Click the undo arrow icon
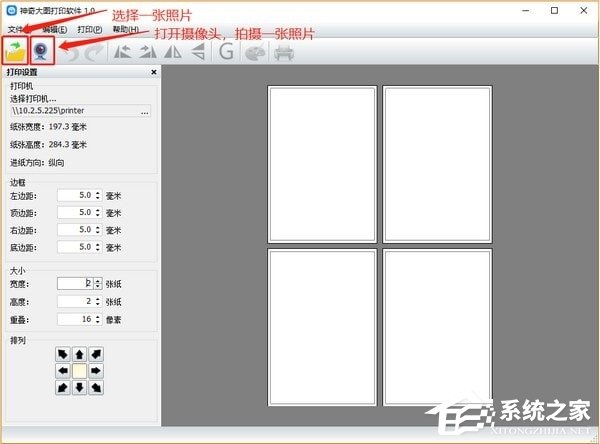 [x=70, y=52]
